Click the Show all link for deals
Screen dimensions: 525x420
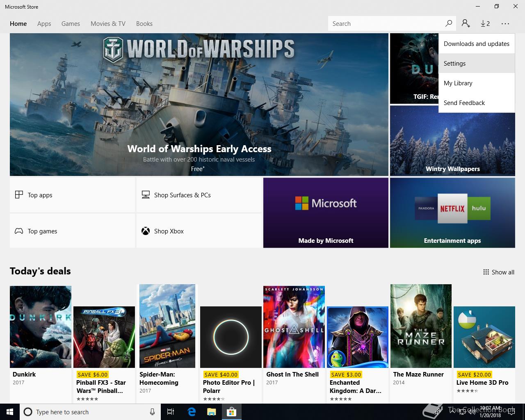pyautogui.click(x=499, y=272)
